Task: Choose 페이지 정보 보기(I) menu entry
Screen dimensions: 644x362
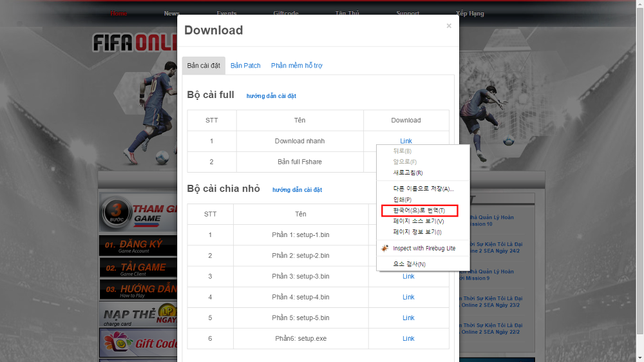Action: [423, 232]
